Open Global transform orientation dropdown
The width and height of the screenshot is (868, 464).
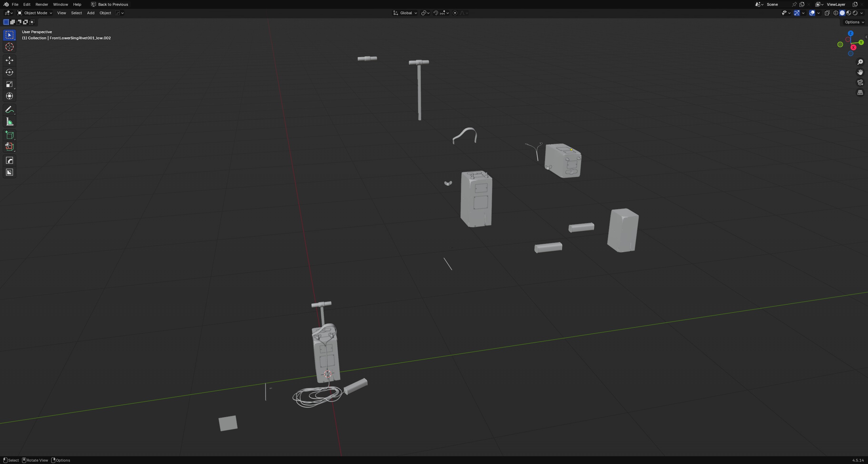405,13
